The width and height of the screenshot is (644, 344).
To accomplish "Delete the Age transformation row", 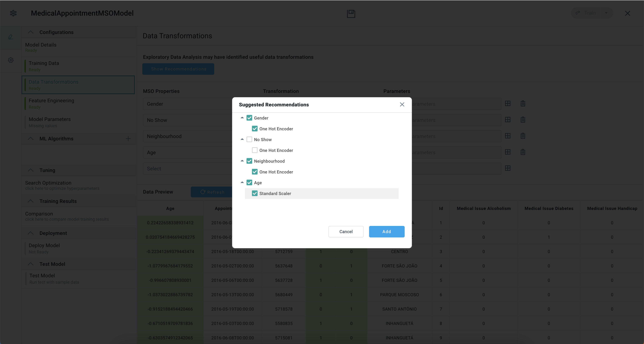I will pyautogui.click(x=523, y=152).
